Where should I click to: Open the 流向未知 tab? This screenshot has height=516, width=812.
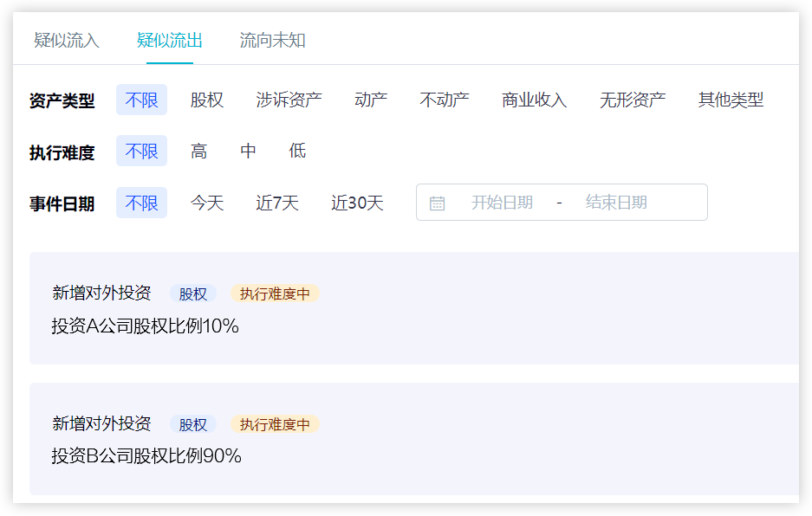coord(272,41)
